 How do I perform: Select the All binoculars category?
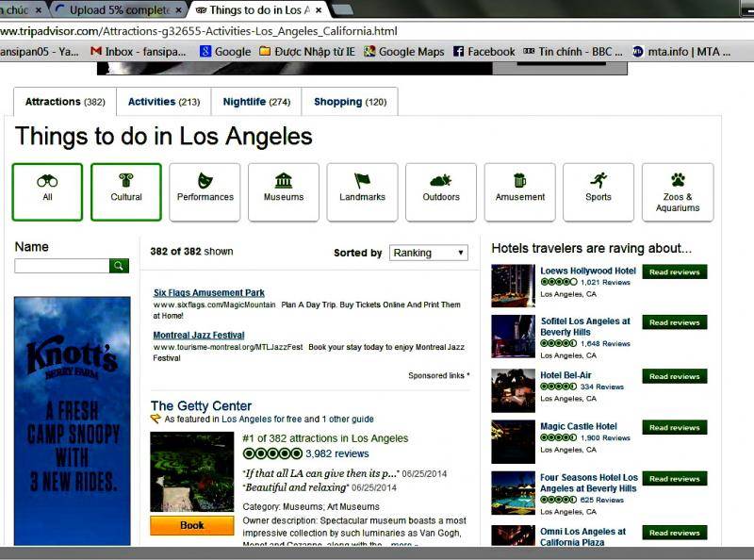47,192
